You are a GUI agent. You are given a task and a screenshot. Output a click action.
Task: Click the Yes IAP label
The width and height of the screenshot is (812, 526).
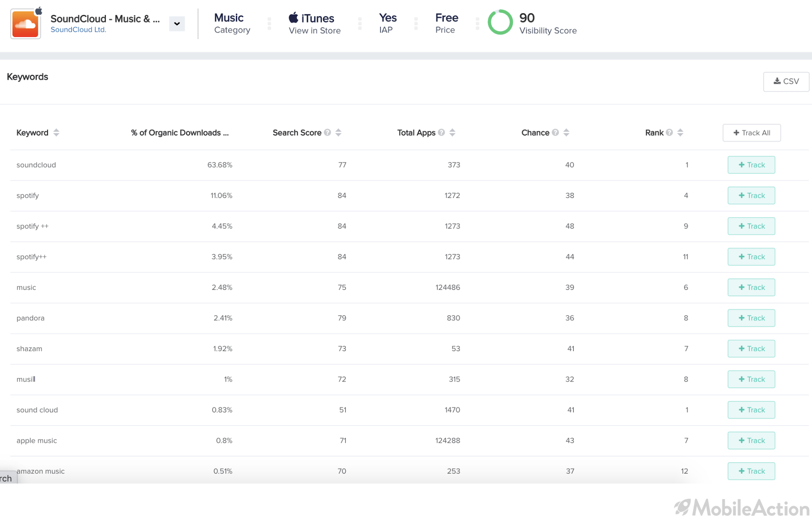tap(388, 23)
